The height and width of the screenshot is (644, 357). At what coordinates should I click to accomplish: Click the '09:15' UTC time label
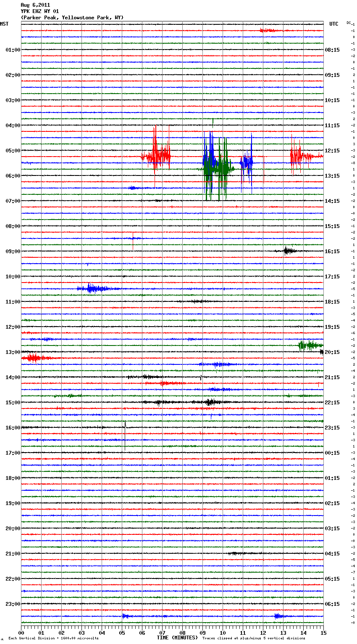click(332, 75)
